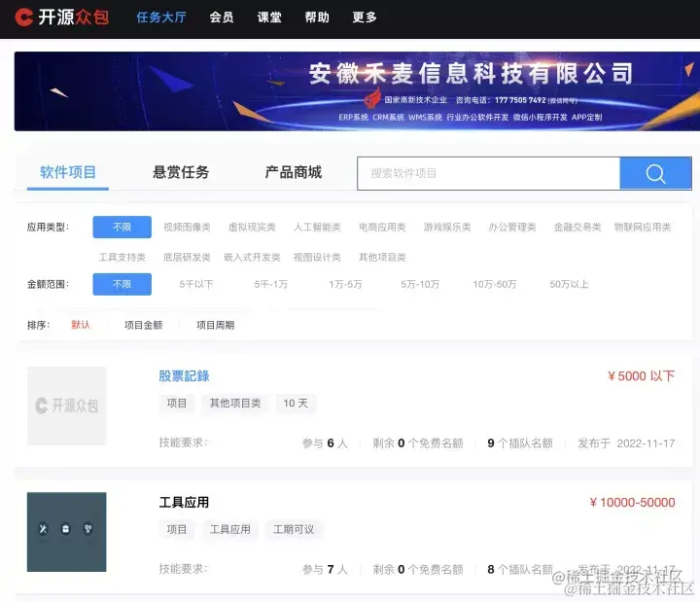
Task: Choose the 10万-50万 amount range
Action: point(495,285)
